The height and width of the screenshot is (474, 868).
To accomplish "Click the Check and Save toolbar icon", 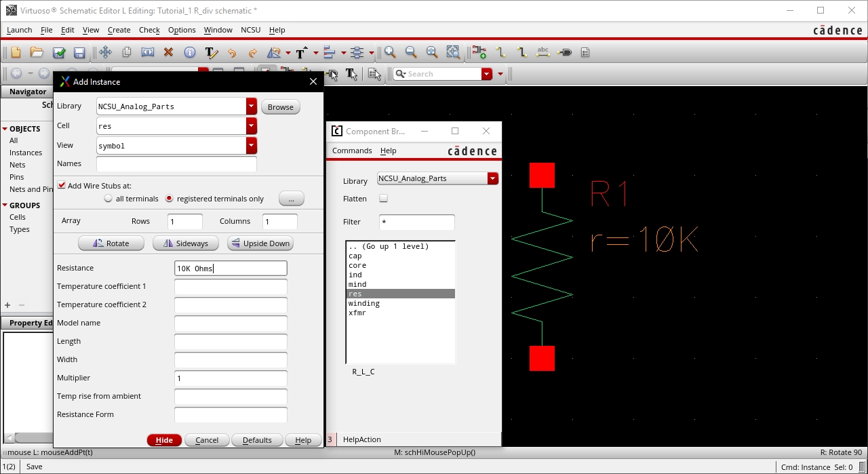I will click(59, 52).
